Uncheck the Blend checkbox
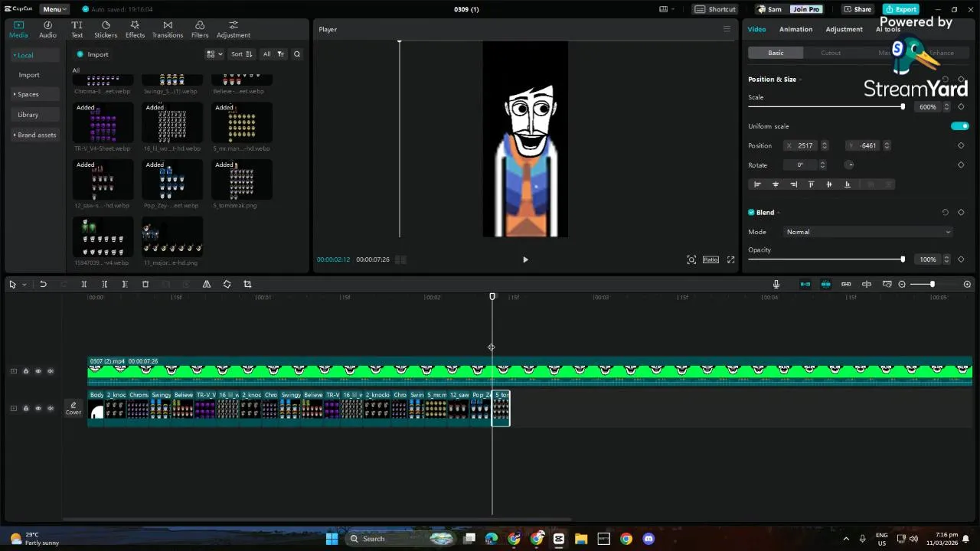The width and height of the screenshot is (980, 551). [751, 213]
